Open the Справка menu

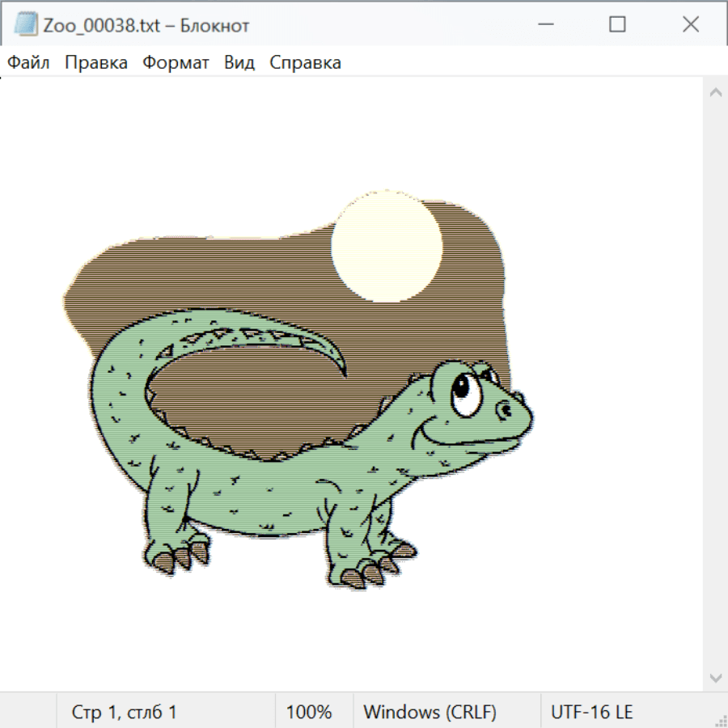pos(305,63)
